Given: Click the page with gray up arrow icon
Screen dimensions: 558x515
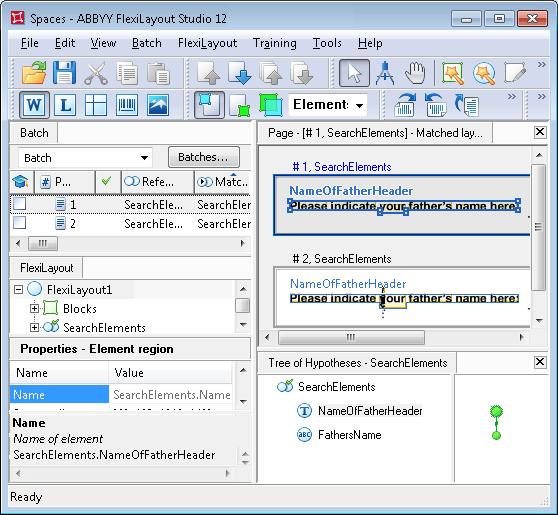Looking at the screenshot, I should point(209,73).
